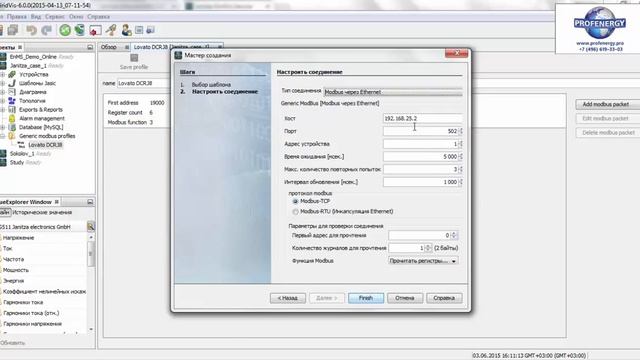This screenshot has width=640, height=360.
Task: Switch to Исторические значения tab
Action: [42, 212]
